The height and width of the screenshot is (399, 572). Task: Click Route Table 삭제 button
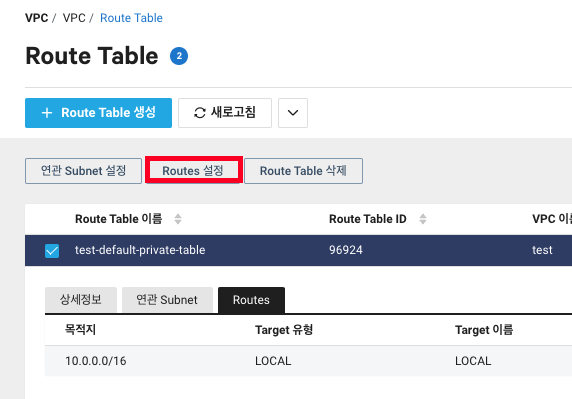[x=303, y=171]
